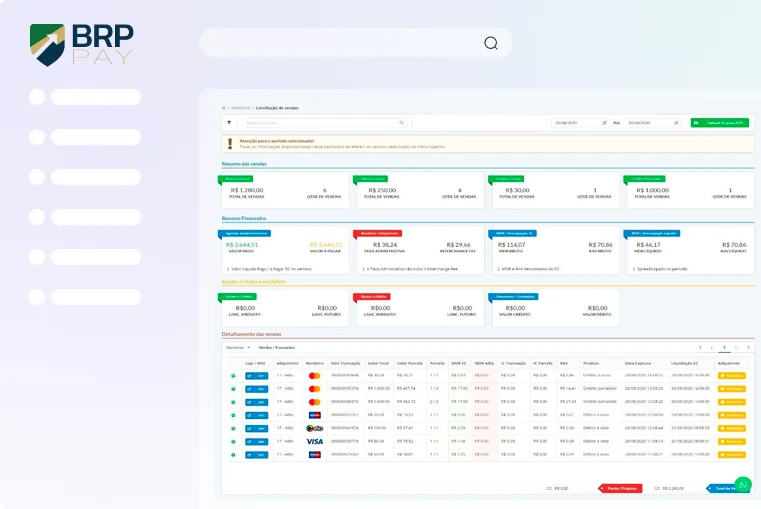Open the end date calendar icon

[x=676, y=123]
